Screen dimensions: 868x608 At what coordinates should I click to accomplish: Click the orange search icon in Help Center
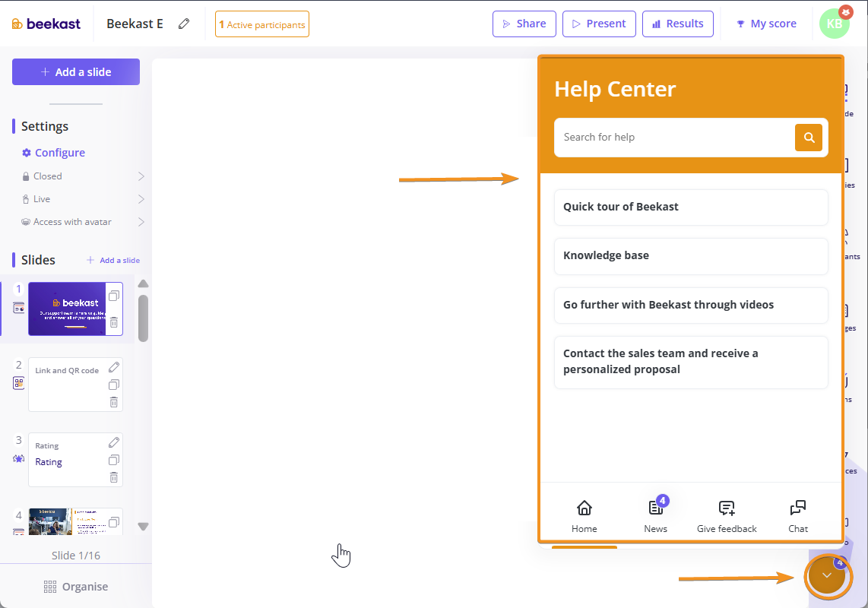(x=809, y=138)
